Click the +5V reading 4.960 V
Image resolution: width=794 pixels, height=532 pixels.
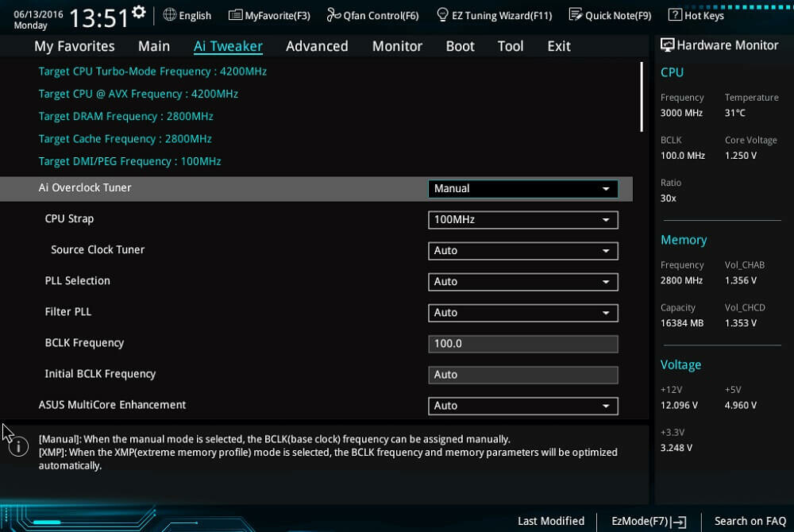pyautogui.click(x=740, y=405)
